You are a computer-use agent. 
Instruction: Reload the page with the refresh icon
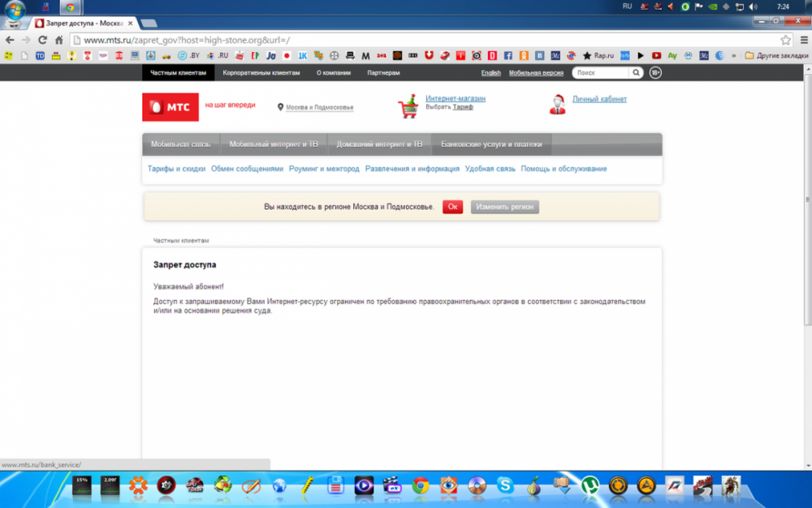click(x=42, y=40)
